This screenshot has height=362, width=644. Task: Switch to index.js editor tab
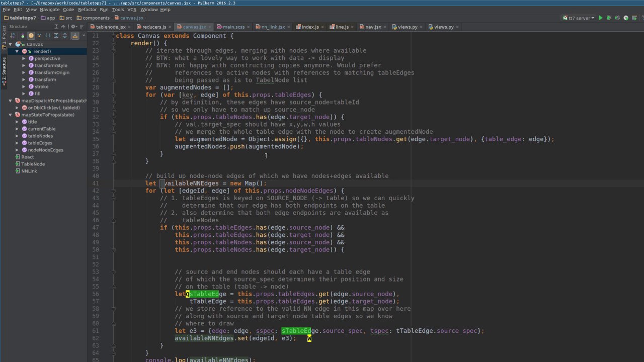click(x=310, y=27)
